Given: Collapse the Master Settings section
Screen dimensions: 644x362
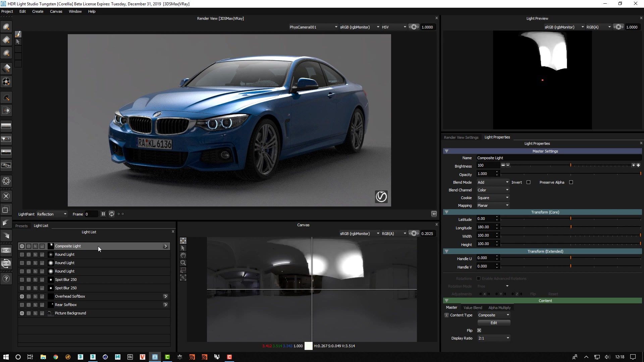Looking at the screenshot, I should (x=446, y=151).
